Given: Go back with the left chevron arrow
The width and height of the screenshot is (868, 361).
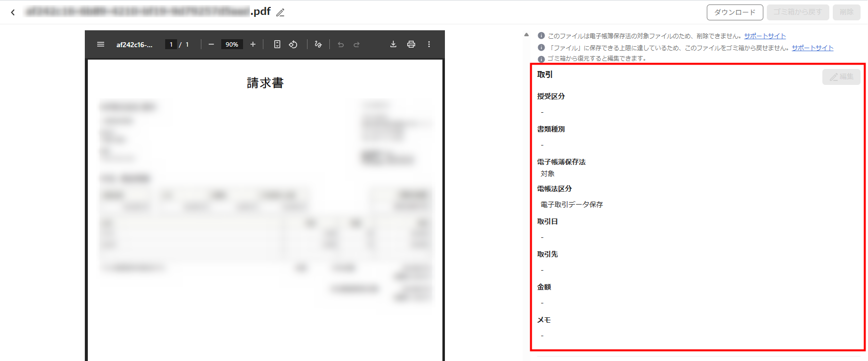Looking at the screenshot, I should (13, 12).
